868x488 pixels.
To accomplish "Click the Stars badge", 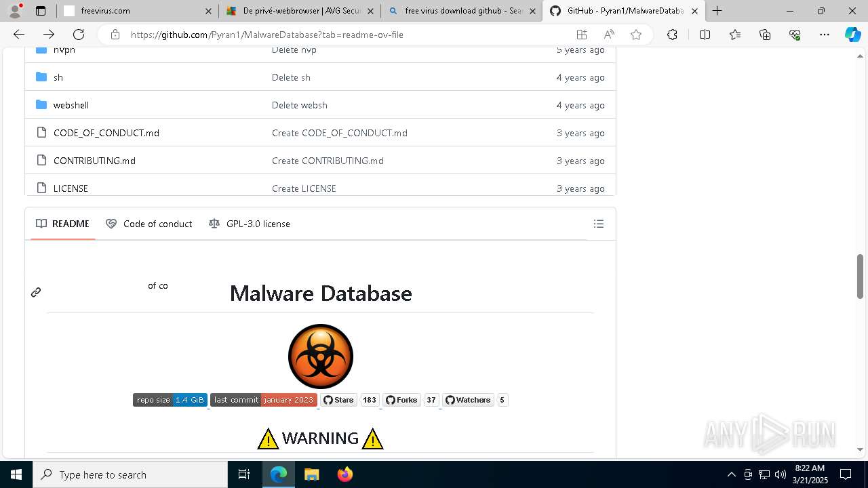I will pos(338,400).
